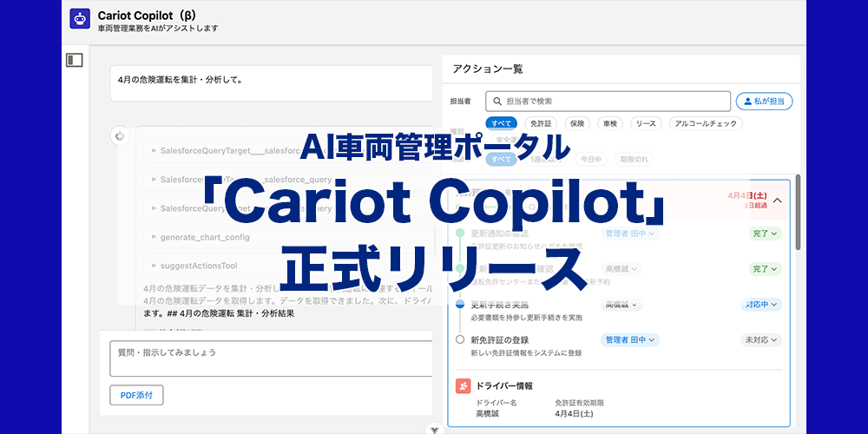Click the AI assistant avatar icon
Image resolution: width=868 pixels, height=434 pixels.
click(120, 135)
